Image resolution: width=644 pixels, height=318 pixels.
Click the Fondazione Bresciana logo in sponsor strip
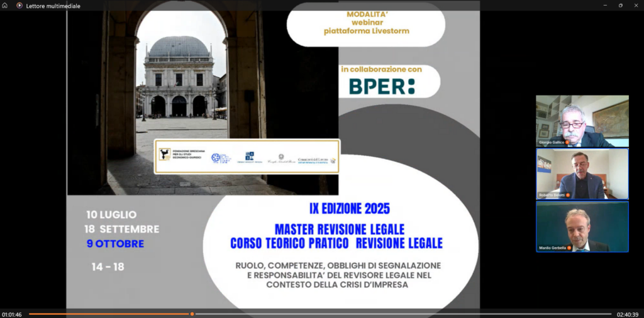[x=165, y=155]
